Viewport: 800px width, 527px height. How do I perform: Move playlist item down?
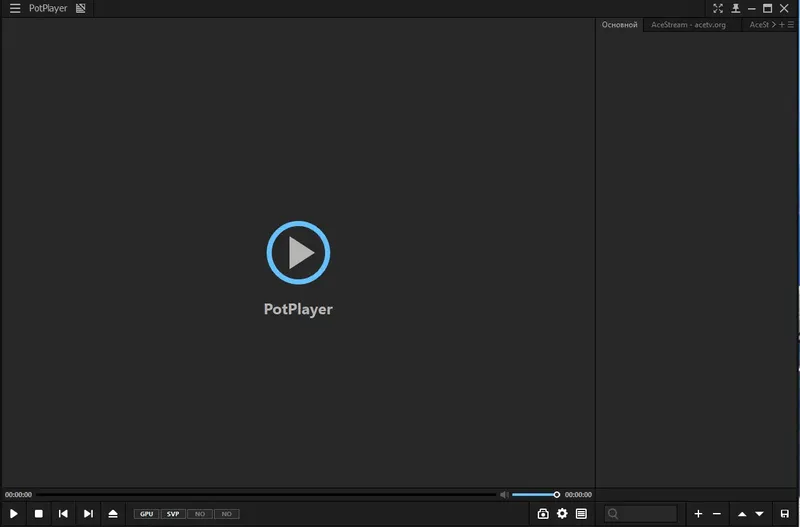tap(760, 514)
